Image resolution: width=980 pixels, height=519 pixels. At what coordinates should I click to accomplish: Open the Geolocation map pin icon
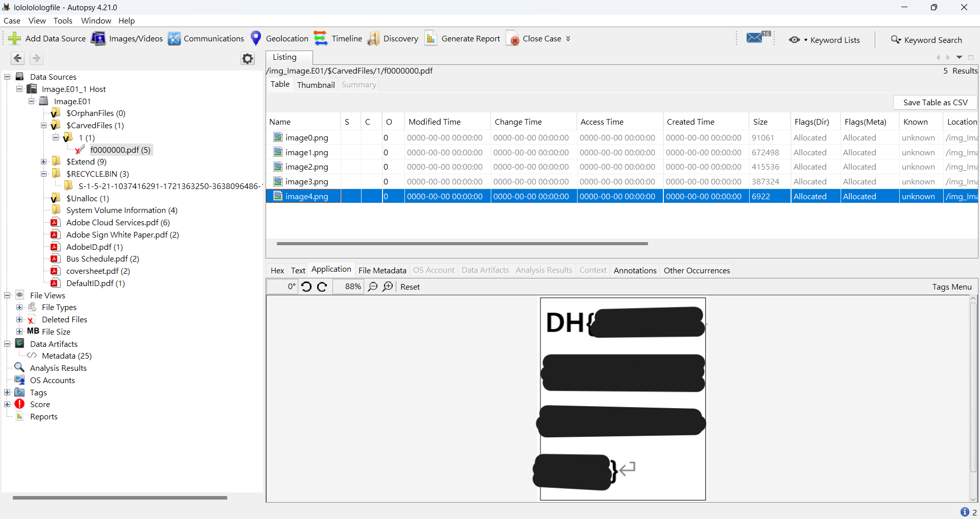256,38
